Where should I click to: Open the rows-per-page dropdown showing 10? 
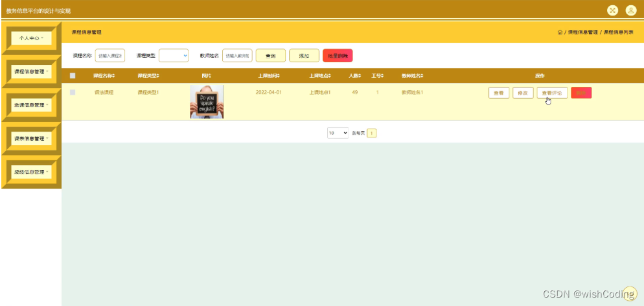[338, 133]
